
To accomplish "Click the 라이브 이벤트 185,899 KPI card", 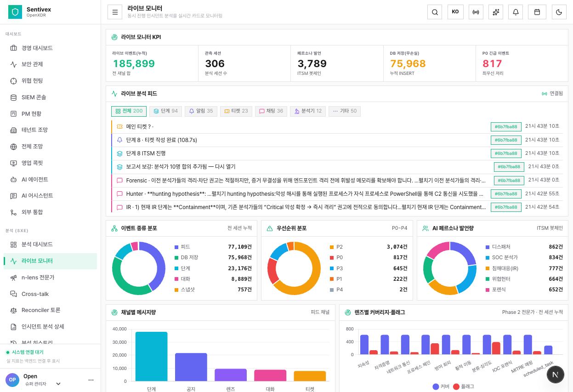I will pyautogui.click(x=152, y=63).
